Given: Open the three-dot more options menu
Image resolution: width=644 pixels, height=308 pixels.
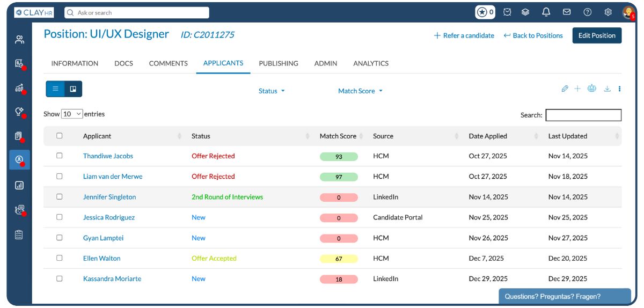Looking at the screenshot, I should pos(619,89).
